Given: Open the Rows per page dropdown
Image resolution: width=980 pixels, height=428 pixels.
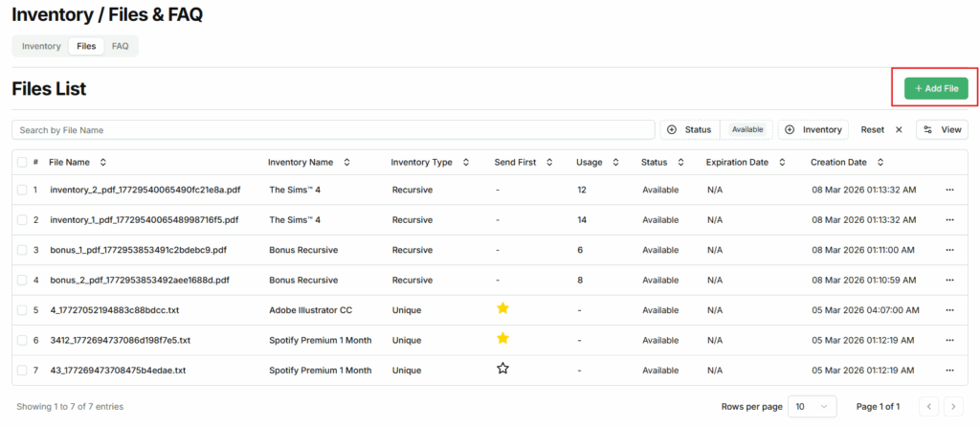Looking at the screenshot, I should (812, 407).
